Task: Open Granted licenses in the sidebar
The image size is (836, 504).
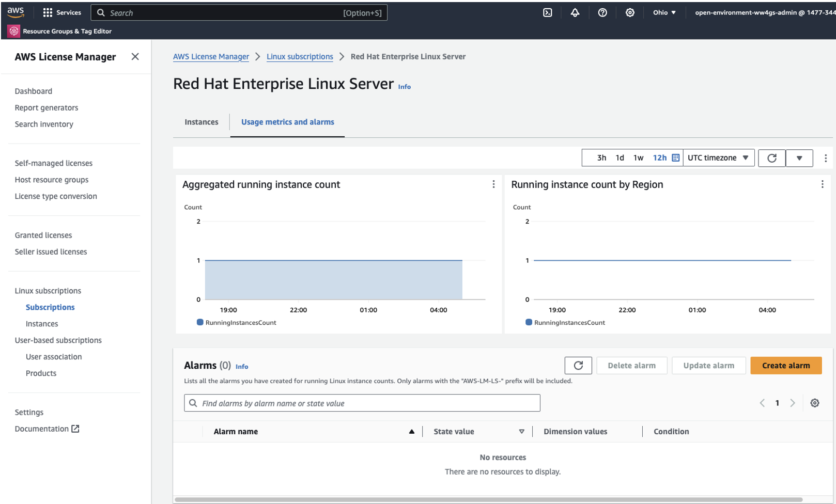Action: point(43,235)
